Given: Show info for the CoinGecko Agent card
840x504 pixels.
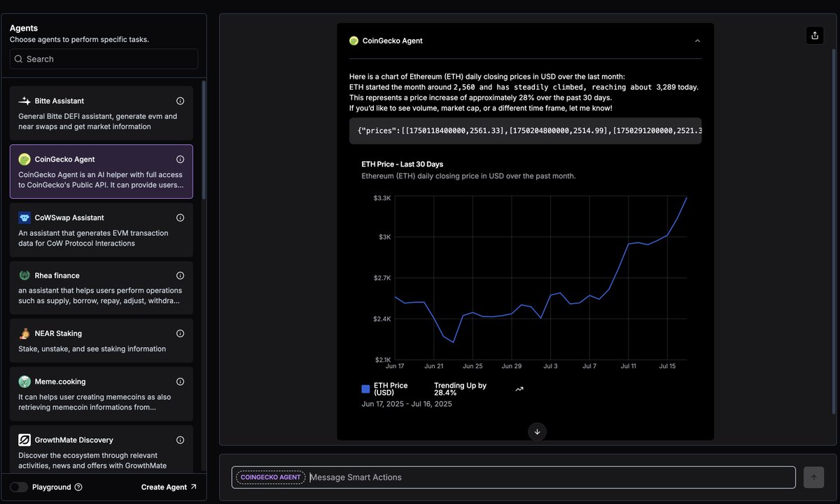Looking at the screenshot, I should (x=180, y=159).
